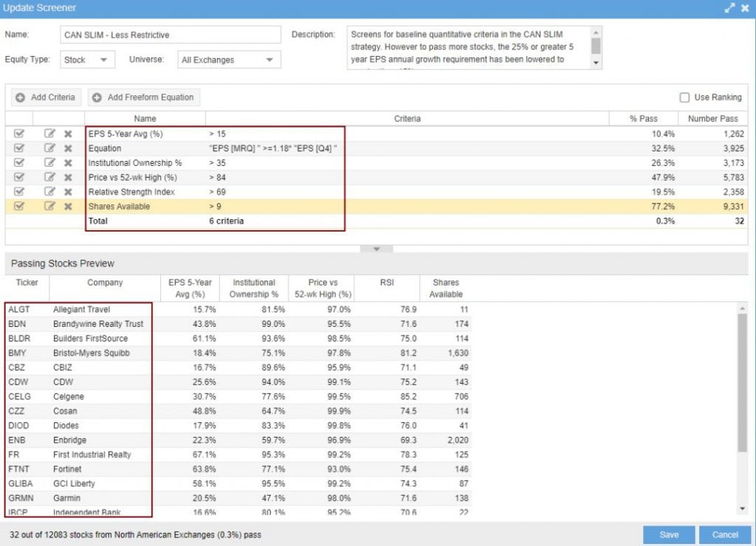Remove the Equation criterion row

(x=68, y=148)
